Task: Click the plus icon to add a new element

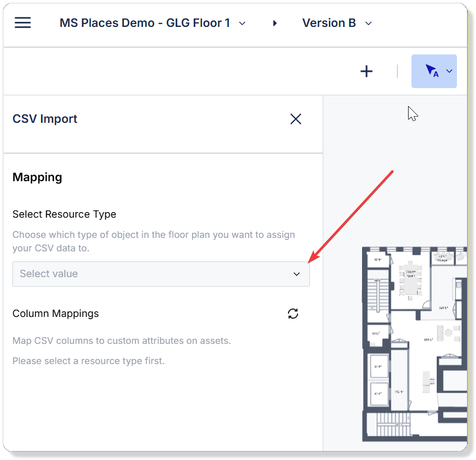Action: [x=367, y=71]
